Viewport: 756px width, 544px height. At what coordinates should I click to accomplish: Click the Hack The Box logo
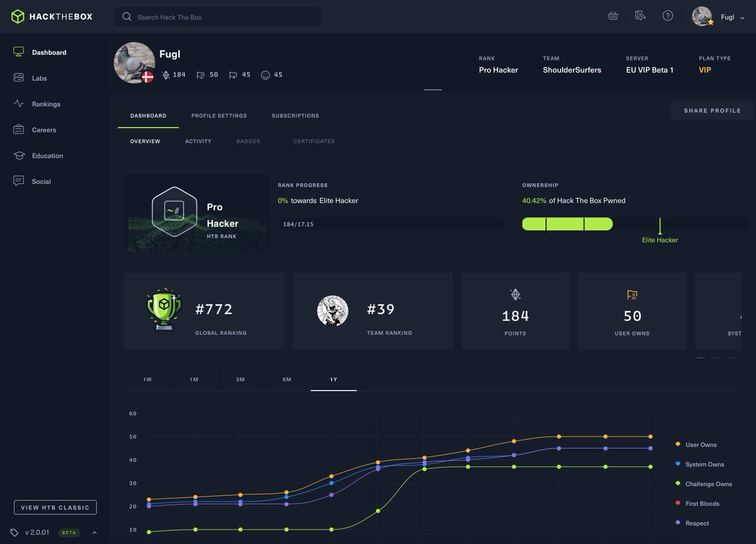point(52,17)
